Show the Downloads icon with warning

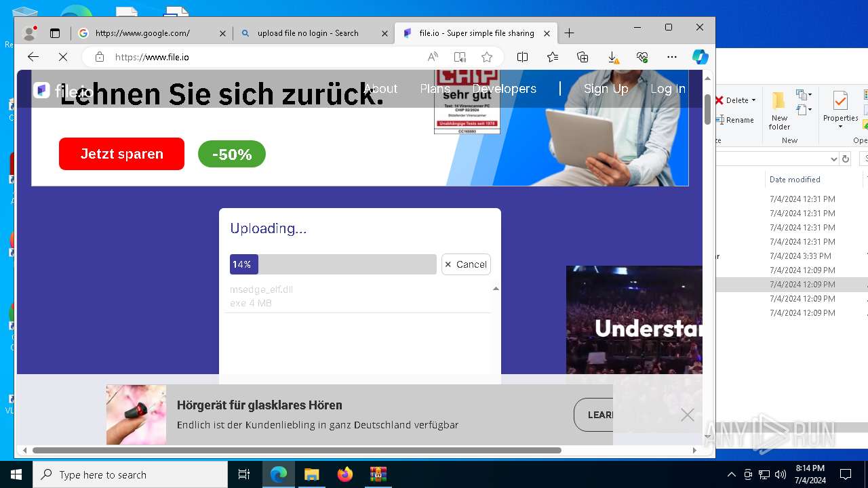tap(612, 57)
